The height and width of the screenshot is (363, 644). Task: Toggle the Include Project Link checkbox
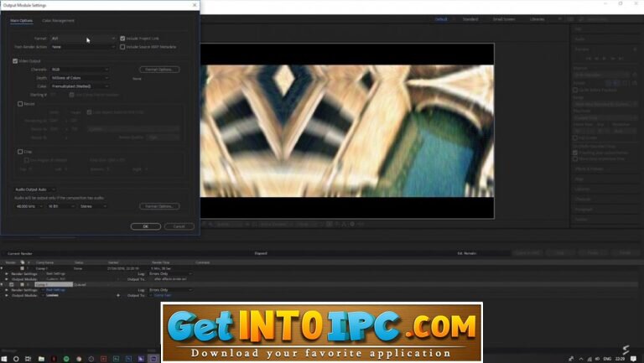[x=122, y=39]
